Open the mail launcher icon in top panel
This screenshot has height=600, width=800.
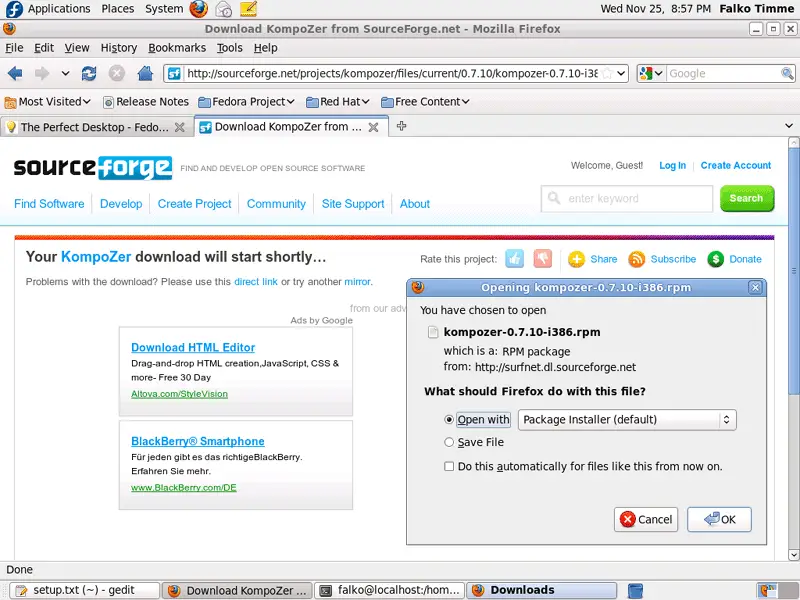(223, 9)
